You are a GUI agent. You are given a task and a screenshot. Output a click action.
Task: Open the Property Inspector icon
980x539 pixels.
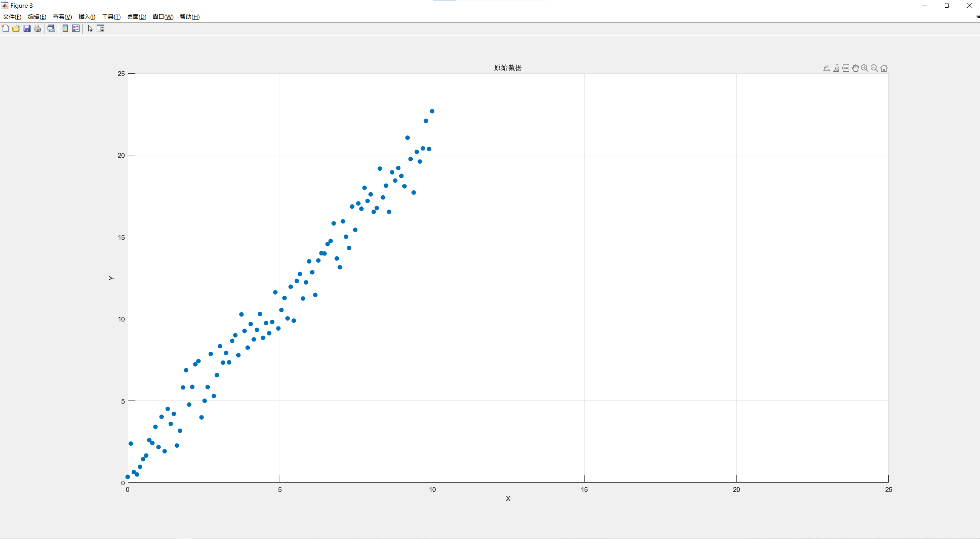pyautogui.click(x=100, y=28)
